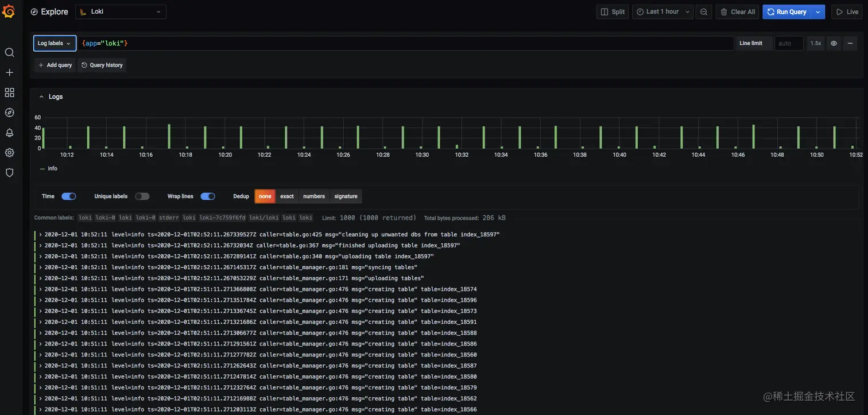Click the Add query button
868x415 pixels.
pos(55,65)
